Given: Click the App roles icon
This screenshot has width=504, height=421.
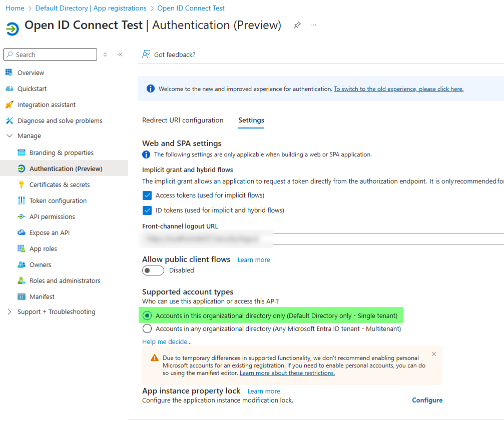Looking at the screenshot, I should [21, 248].
